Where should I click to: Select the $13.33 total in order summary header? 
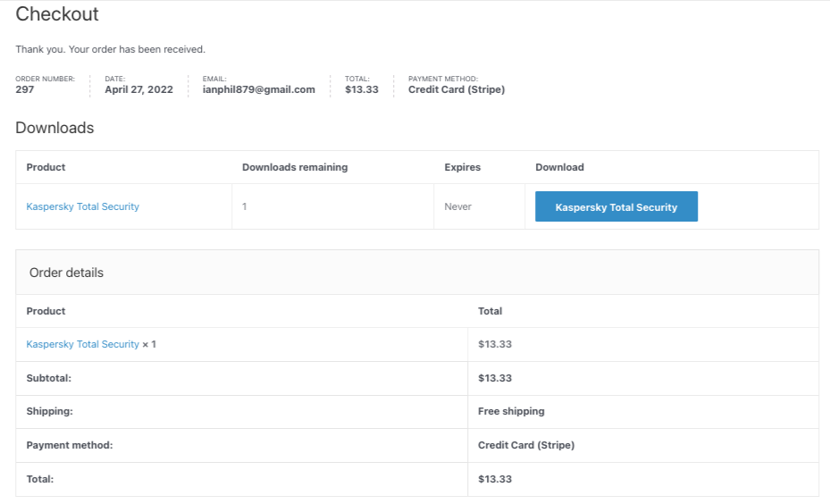point(362,89)
